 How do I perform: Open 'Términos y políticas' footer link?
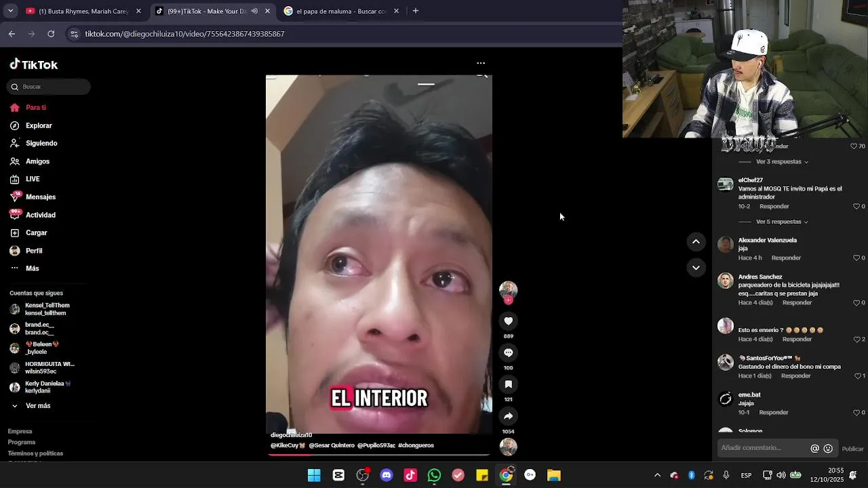pos(35,453)
